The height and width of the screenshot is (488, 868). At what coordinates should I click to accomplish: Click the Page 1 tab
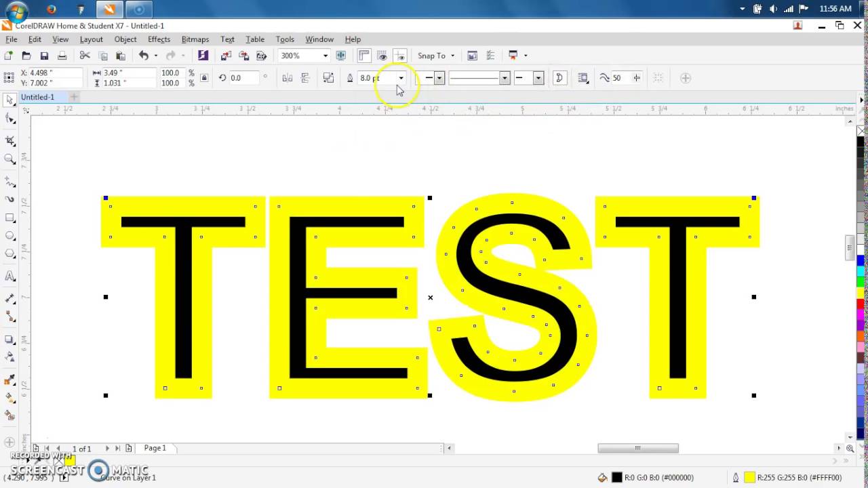(x=155, y=448)
